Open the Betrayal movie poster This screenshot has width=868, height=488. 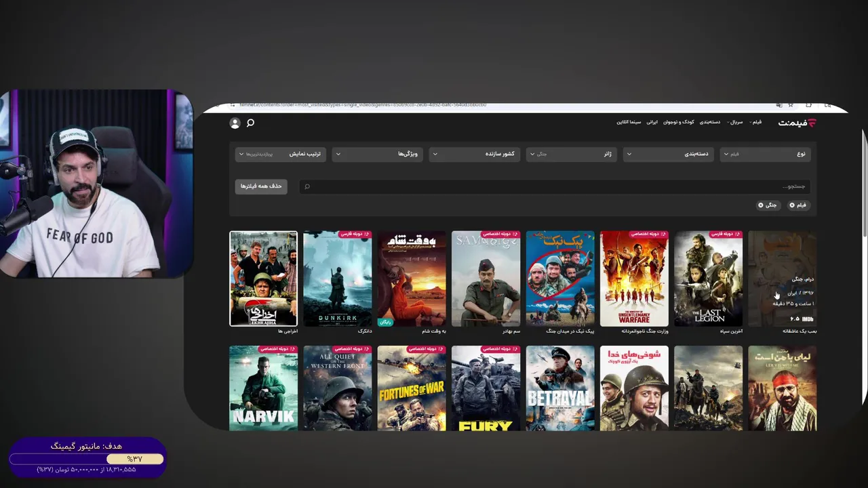[x=560, y=388]
